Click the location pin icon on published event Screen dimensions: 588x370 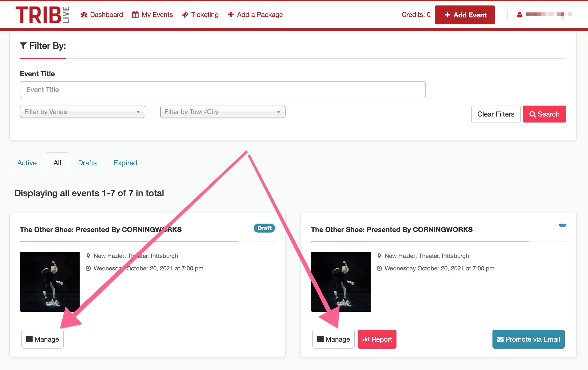coord(379,256)
